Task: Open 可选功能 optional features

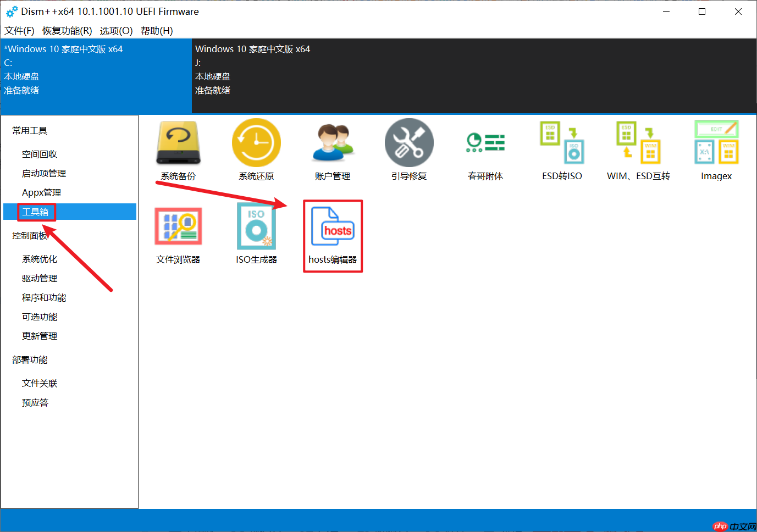Action: 40,317
